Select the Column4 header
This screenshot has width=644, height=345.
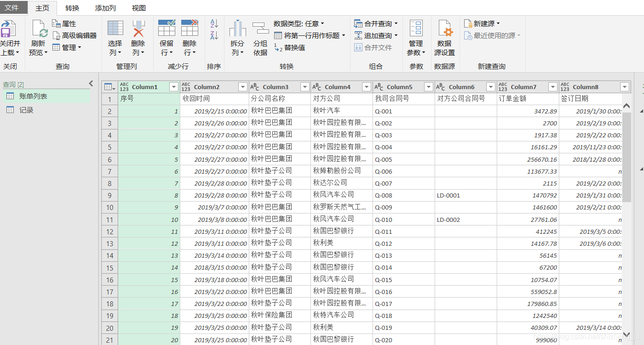342,87
